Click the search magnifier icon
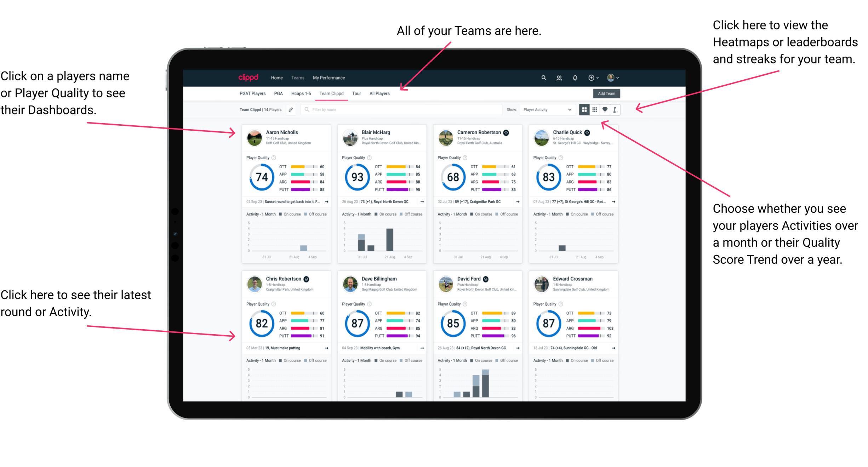 coord(543,77)
